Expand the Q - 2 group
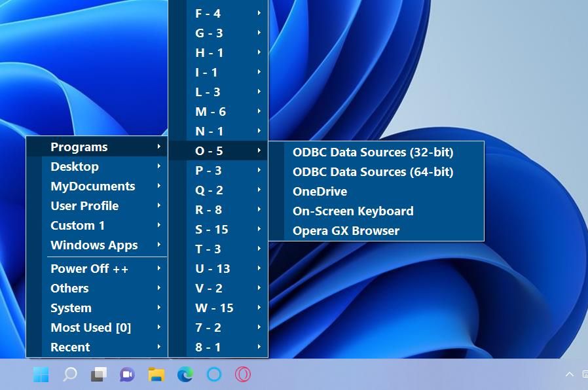 [218, 190]
